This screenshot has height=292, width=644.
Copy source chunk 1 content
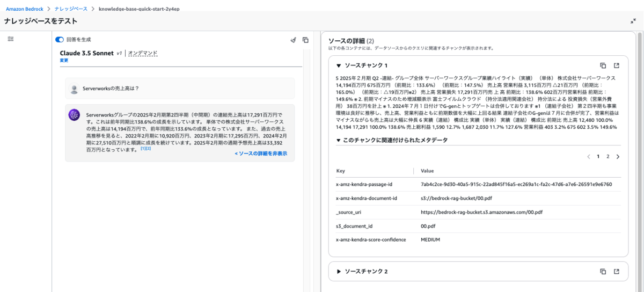(x=603, y=65)
